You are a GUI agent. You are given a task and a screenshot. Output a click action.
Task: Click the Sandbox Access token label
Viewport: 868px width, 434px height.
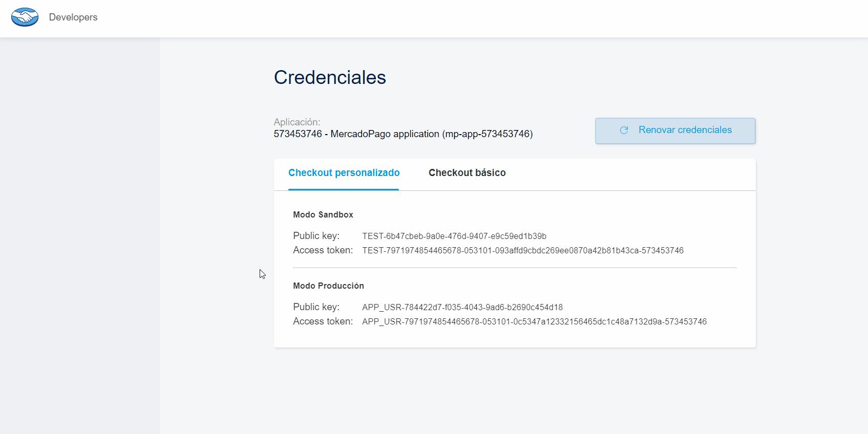pos(323,250)
